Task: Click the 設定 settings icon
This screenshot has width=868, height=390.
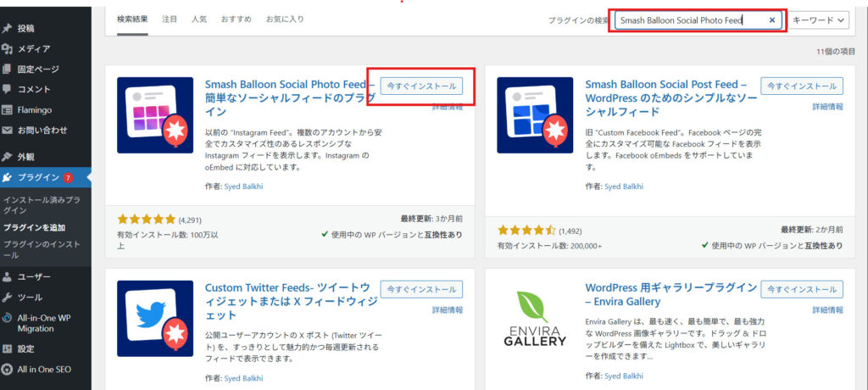Action: point(7,349)
